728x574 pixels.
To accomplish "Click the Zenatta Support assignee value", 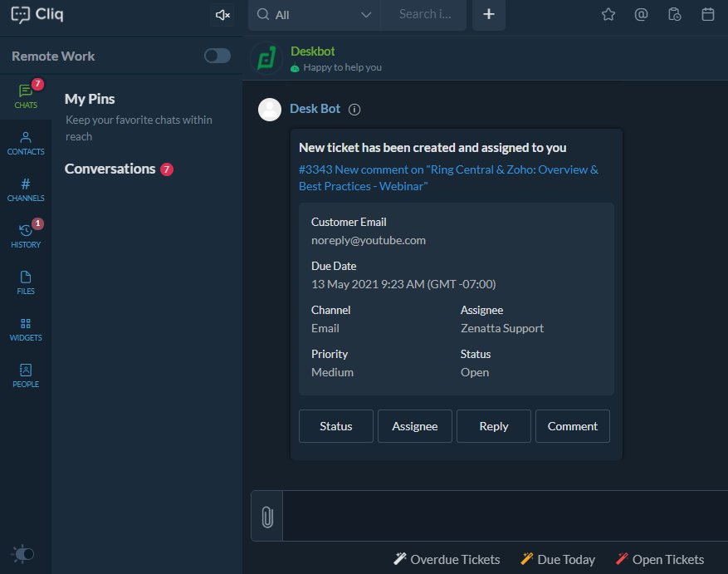I will pos(502,328).
